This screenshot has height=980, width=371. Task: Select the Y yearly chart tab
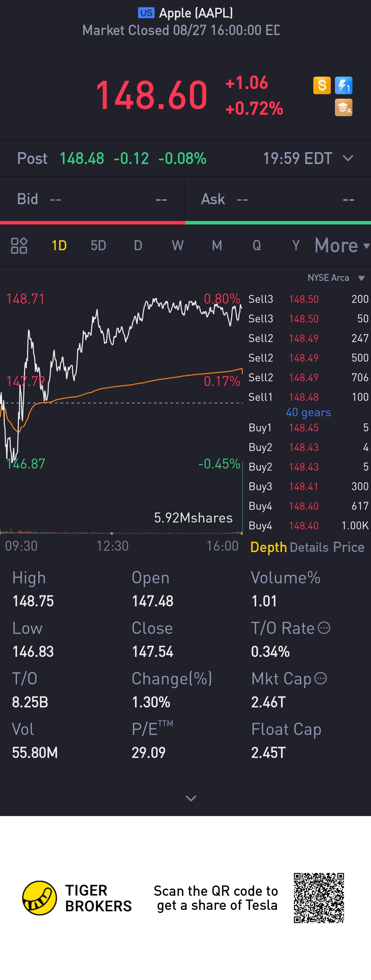pos(296,245)
